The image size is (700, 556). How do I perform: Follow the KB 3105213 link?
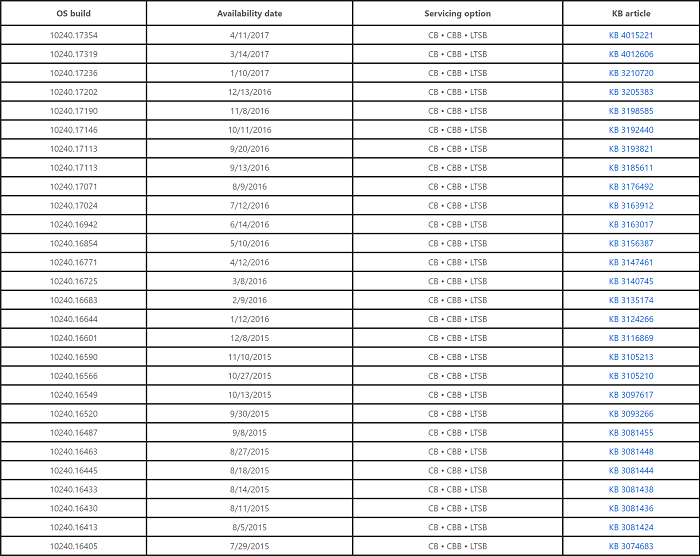pyautogui.click(x=631, y=357)
